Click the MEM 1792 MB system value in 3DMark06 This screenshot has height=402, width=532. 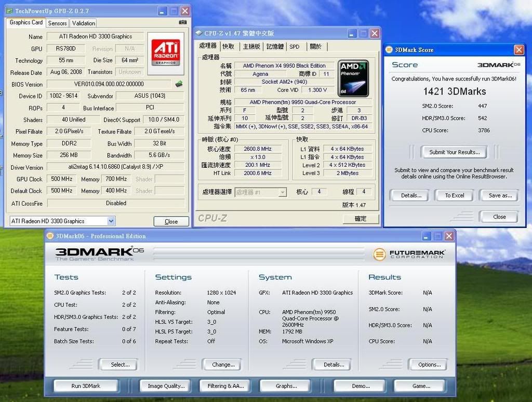pos(292,331)
